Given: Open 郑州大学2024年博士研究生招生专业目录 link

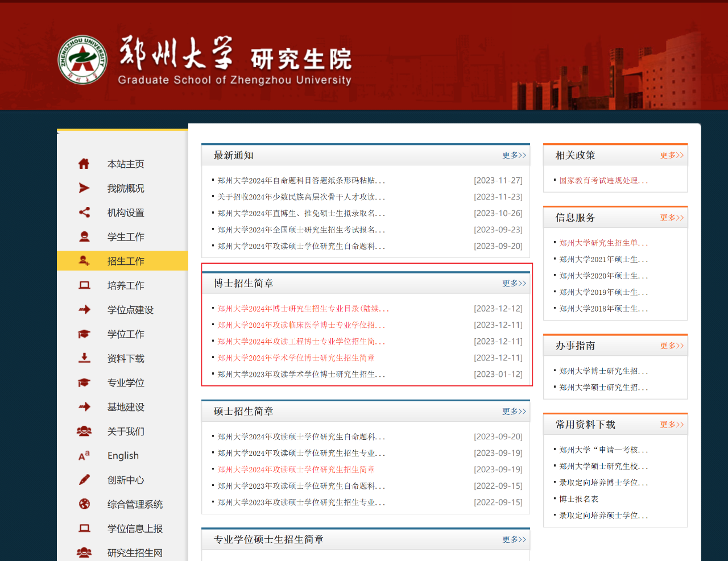Looking at the screenshot, I should click(x=303, y=309).
